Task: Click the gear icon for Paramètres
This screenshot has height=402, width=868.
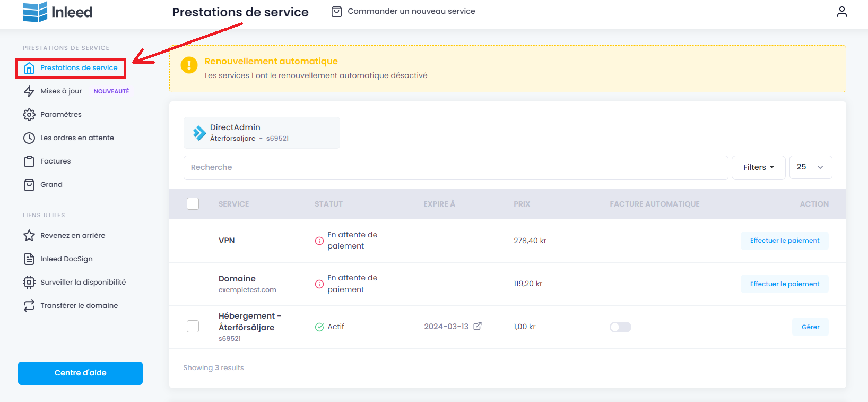Action: pyautogui.click(x=29, y=115)
